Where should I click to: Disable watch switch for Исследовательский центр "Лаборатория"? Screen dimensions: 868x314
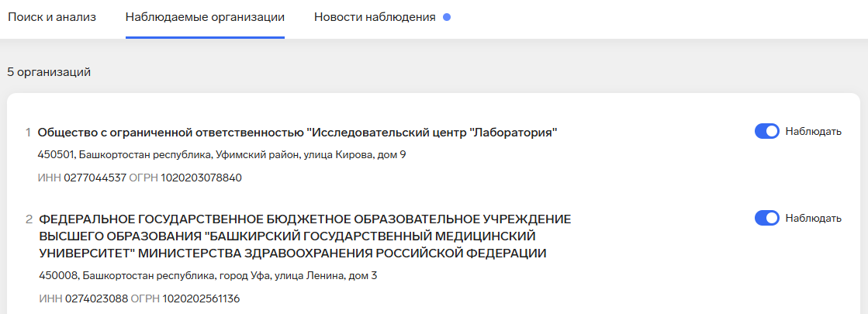coord(766,131)
